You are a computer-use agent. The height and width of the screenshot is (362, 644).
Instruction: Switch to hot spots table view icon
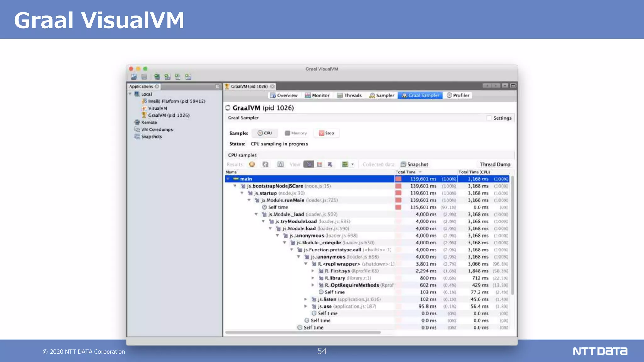point(319,164)
